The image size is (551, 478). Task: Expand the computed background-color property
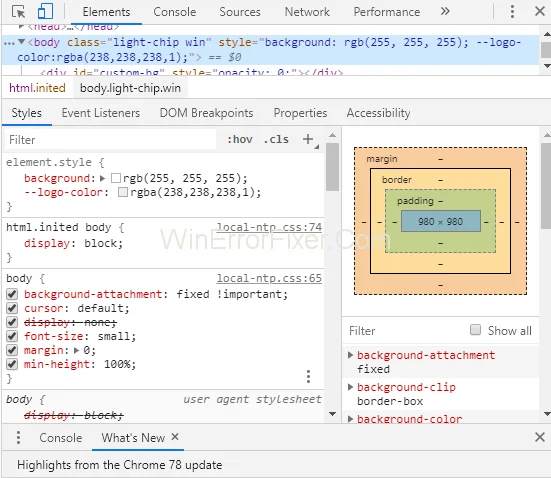coord(350,419)
